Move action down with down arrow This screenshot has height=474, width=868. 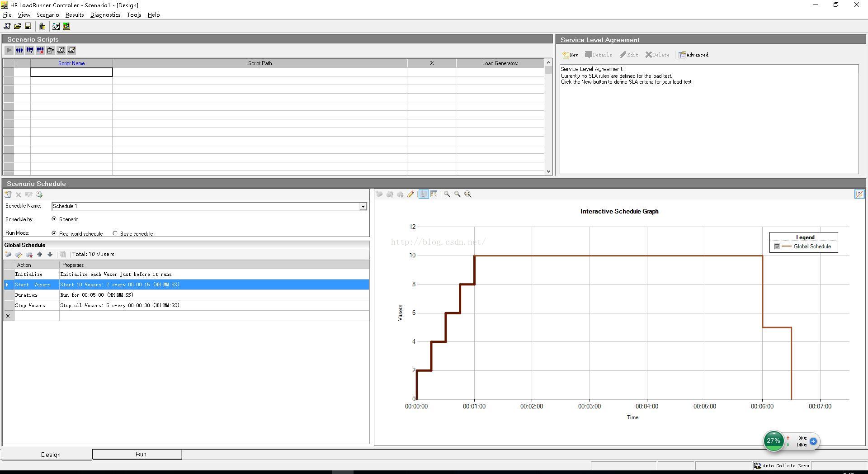click(50, 255)
